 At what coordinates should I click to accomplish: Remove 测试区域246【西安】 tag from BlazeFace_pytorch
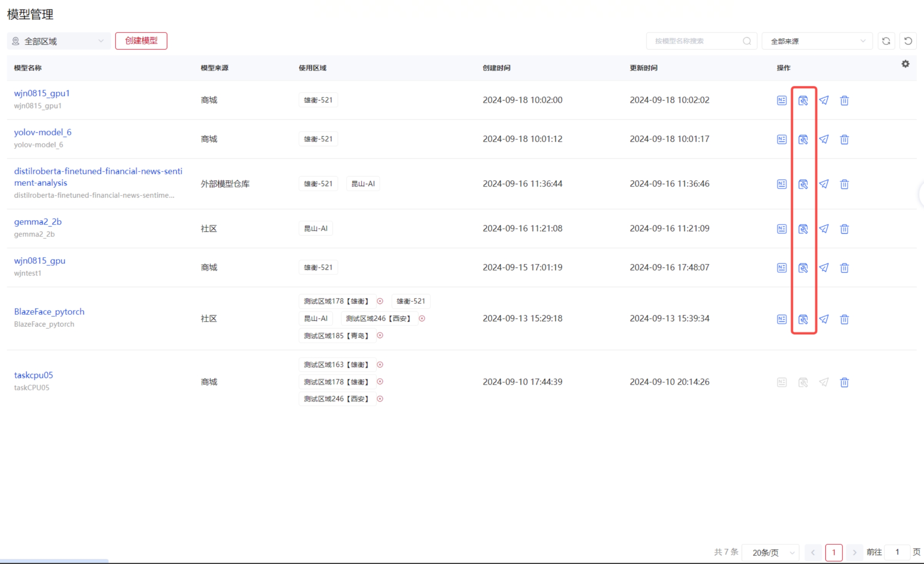(x=422, y=319)
